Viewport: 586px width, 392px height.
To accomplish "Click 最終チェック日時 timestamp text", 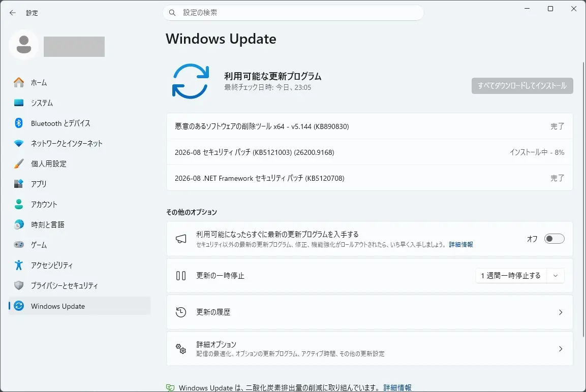I will (x=267, y=87).
